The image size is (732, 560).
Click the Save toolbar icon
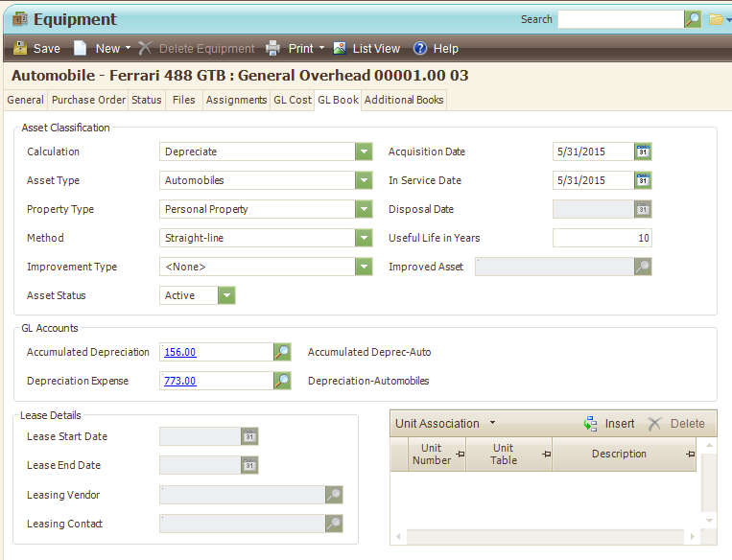pos(20,48)
